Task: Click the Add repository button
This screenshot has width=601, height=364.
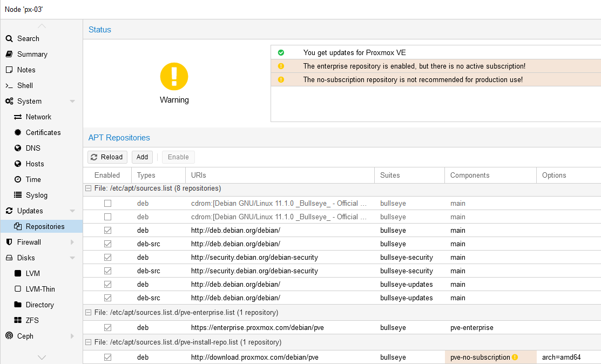Action: point(142,157)
